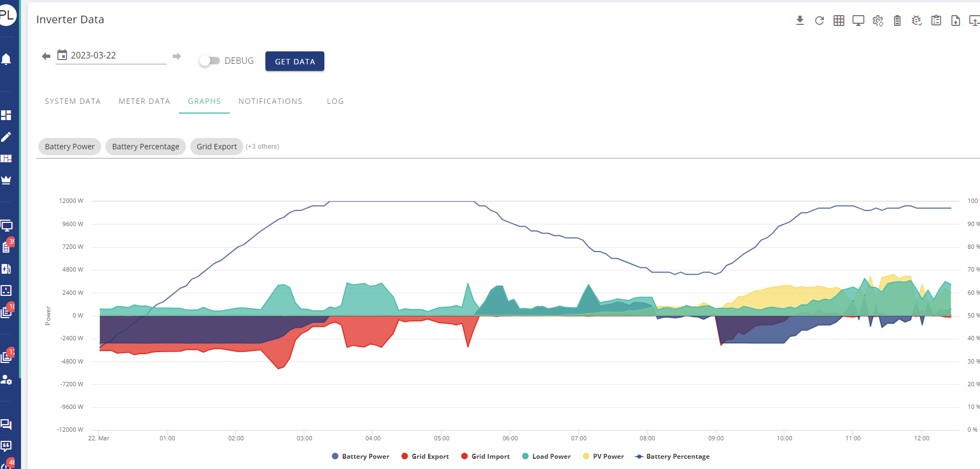This screenshot has width=980, height=469.
Task: Click the GET DATA button
Action: click(295, 61)
